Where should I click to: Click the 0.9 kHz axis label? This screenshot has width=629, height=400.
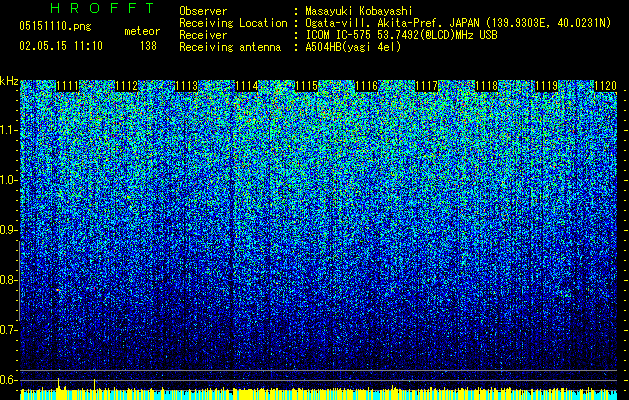tap(8, 230)
